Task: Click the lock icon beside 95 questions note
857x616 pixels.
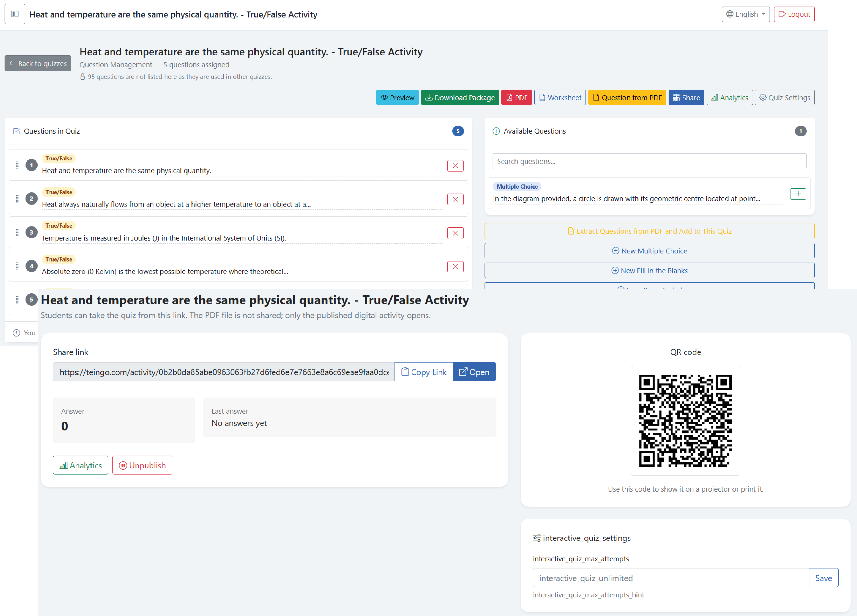Action: pyautogui.click(x=82, y=77)
